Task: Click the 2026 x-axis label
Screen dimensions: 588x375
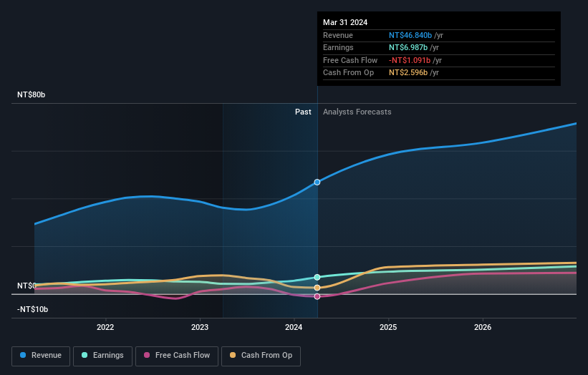Action: [x=483, y=327]
